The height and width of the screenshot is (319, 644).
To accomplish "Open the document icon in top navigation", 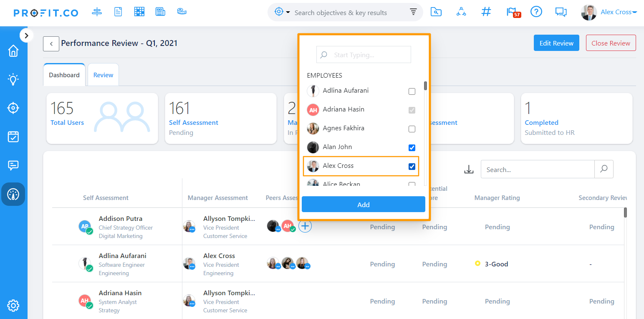I will (118, 12).
